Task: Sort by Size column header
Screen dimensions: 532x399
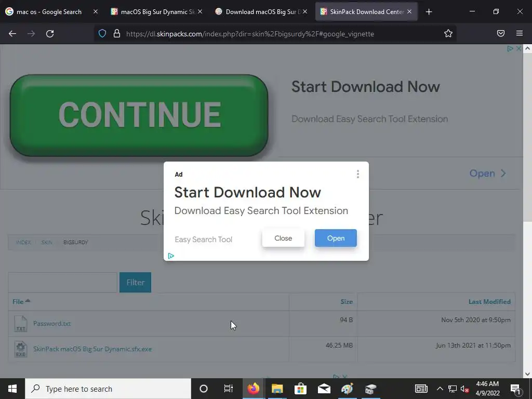Action: (x=347, y=302)
